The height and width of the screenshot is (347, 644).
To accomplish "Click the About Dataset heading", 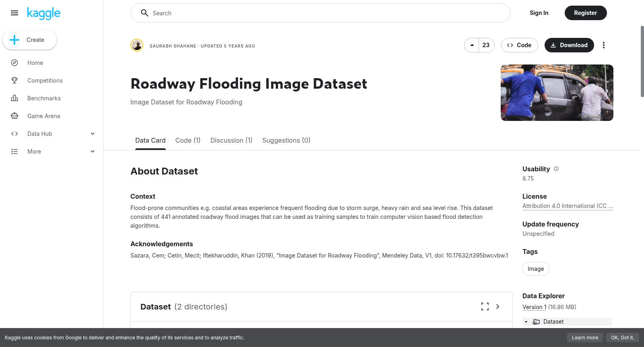I will (164, 171).
